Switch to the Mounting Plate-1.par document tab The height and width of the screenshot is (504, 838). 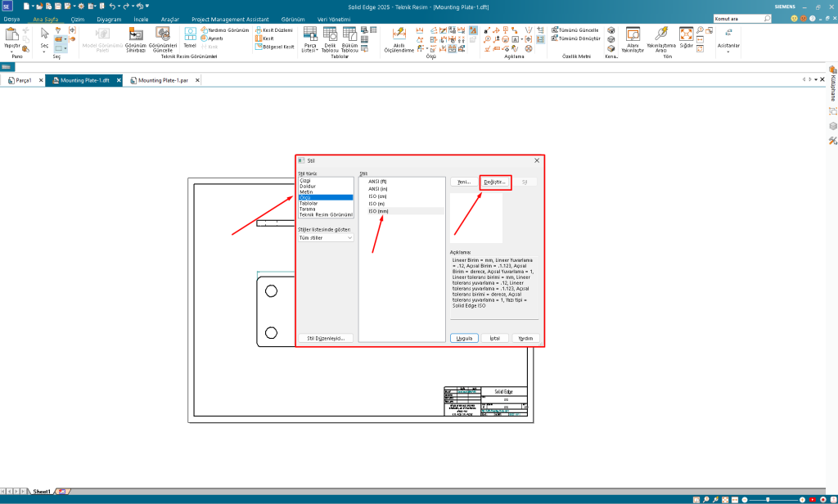coord(163,81)
